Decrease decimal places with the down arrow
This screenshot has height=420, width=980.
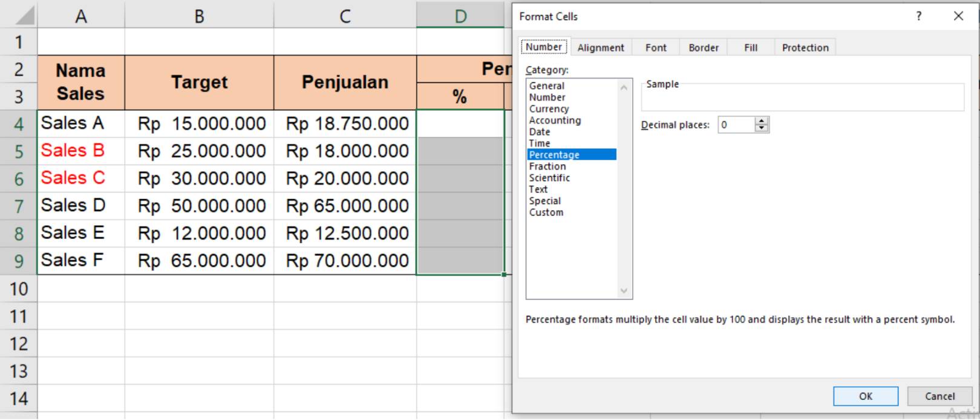coord(762,128)
